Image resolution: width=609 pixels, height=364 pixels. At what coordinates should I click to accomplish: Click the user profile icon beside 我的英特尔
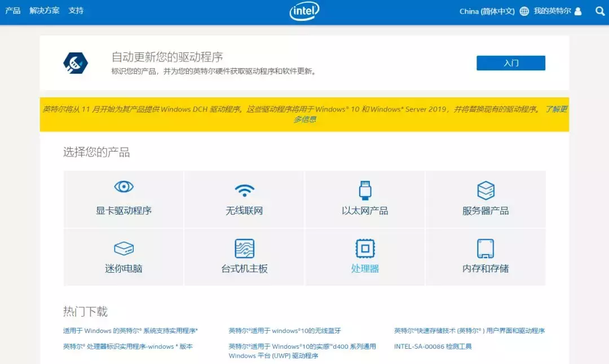tap(578, 11)
